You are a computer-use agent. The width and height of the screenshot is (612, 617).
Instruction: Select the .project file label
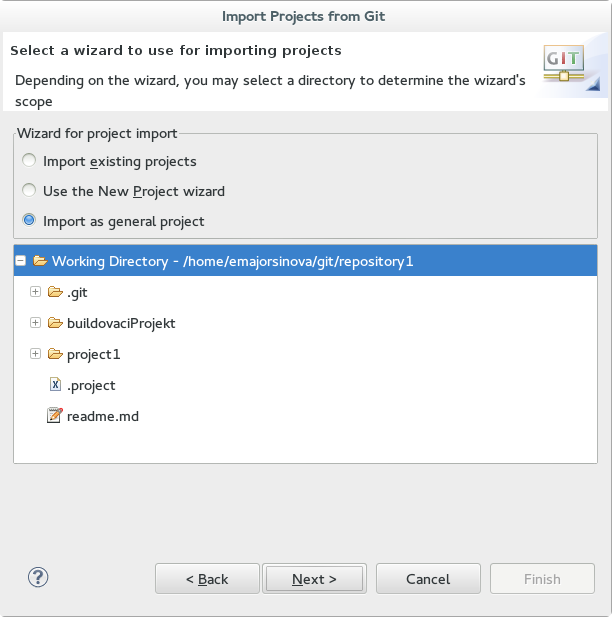[91, 385]
